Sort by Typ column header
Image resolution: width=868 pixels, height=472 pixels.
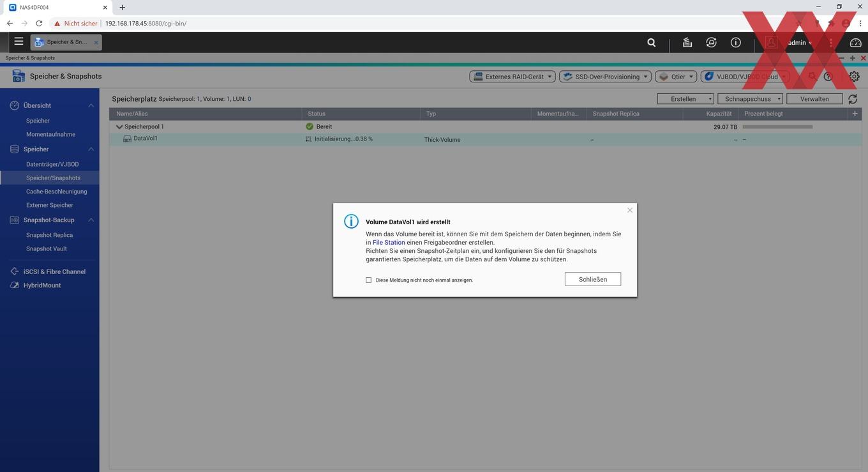(x=475, y=114)
